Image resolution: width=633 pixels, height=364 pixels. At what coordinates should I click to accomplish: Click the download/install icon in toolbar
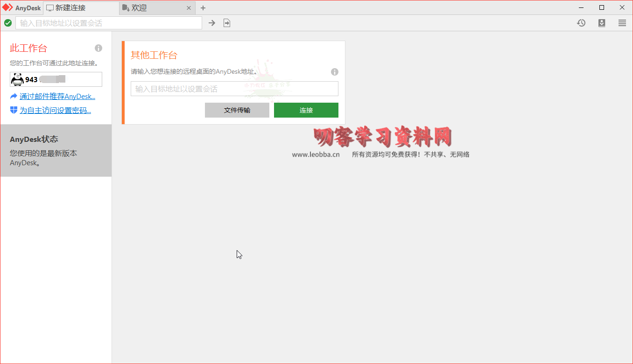coord(602,23)
